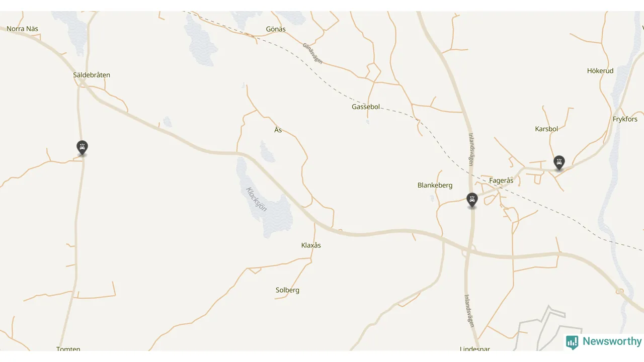Click the car marker near Säldebråten road
644x362 pixels.
tap(82, 148)
